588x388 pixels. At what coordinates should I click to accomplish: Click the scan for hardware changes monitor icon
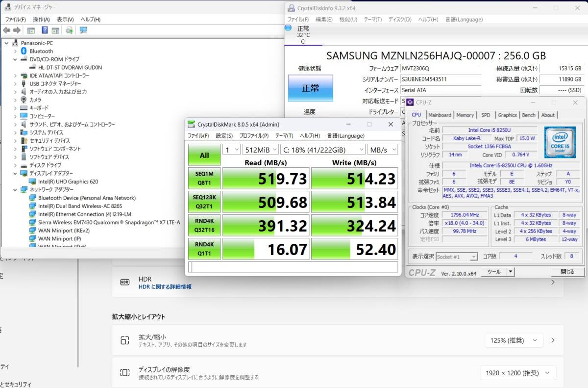(83, 30)
